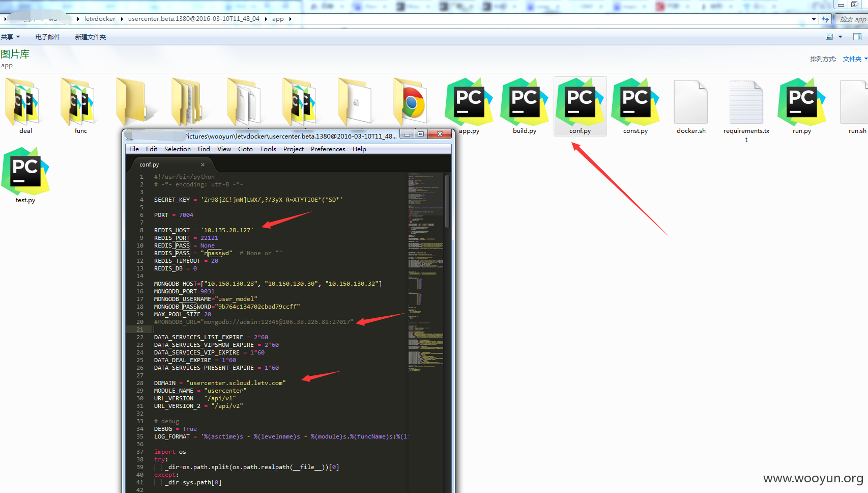The width and height of the screenshot is (868, 493).
Task: Expand the view options dropdown arrow
Action: point(840,37)
